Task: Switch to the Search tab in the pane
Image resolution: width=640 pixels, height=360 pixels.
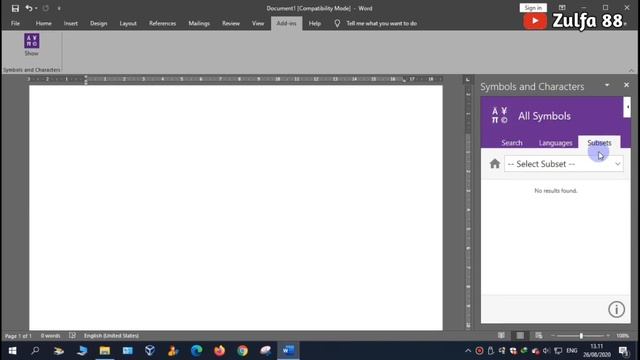Action: tap(511, 143)
